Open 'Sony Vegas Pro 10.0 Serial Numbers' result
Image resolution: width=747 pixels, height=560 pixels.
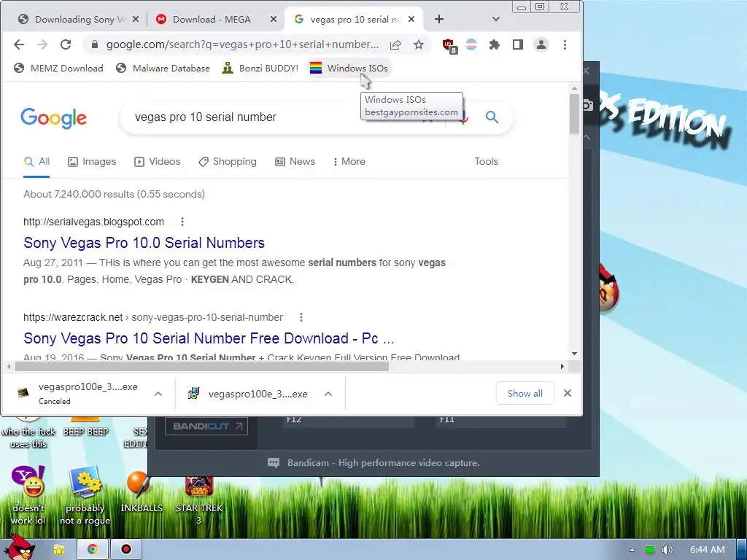(x=144, y=243)
